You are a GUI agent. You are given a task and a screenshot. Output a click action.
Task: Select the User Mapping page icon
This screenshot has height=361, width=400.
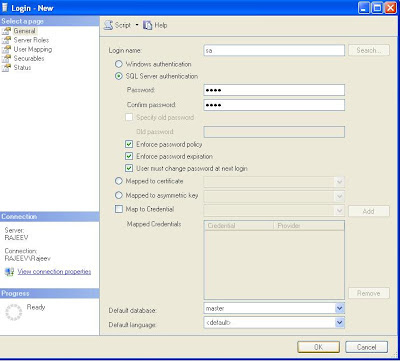(x=6, y=49)
